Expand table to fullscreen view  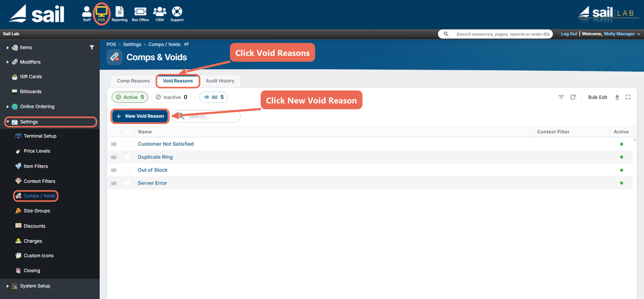[628, 97]
